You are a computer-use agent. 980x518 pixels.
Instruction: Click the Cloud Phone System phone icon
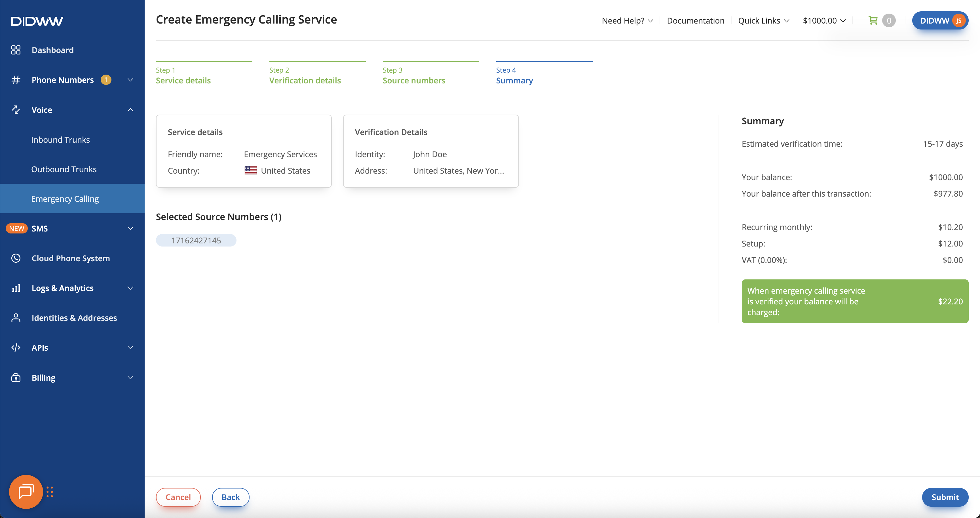(16, 258)
